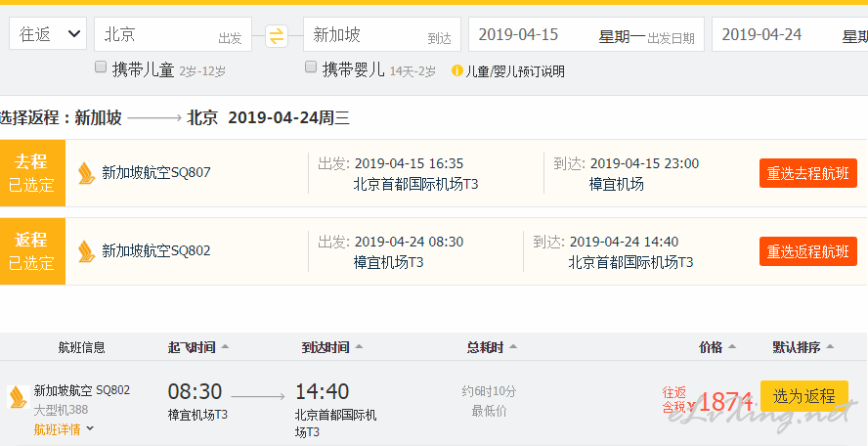Open 儿童/婴儿预订说明 link
Screen dimensions: 868x446
(x=515, y=71)
